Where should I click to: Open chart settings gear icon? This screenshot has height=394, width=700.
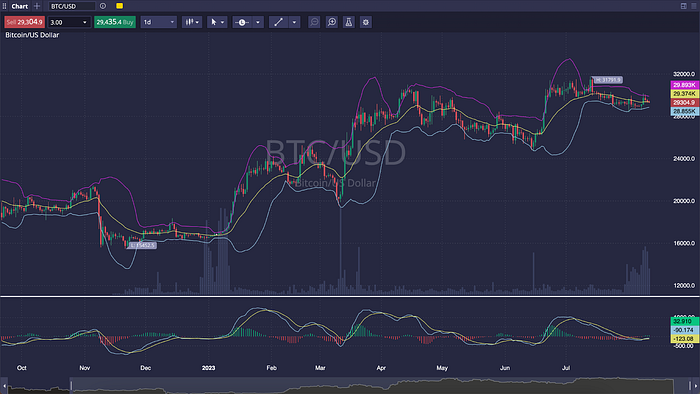[x=366, y=22]
